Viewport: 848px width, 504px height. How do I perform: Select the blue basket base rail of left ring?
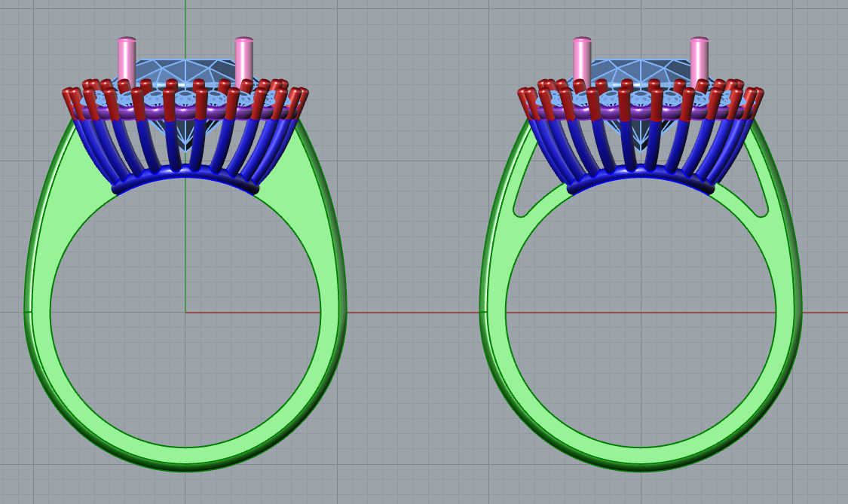pyautogui.click(x=185, y=173)
